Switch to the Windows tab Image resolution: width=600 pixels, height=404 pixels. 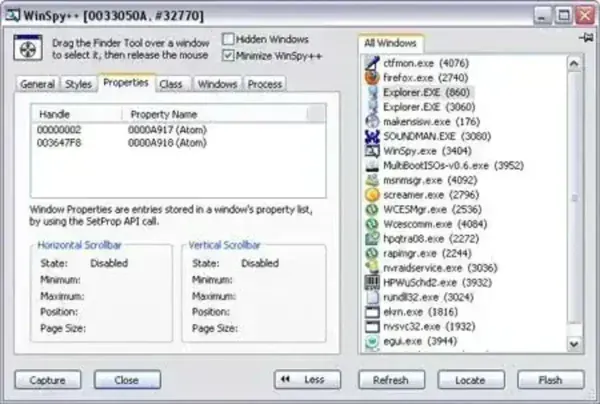(217, 84)
